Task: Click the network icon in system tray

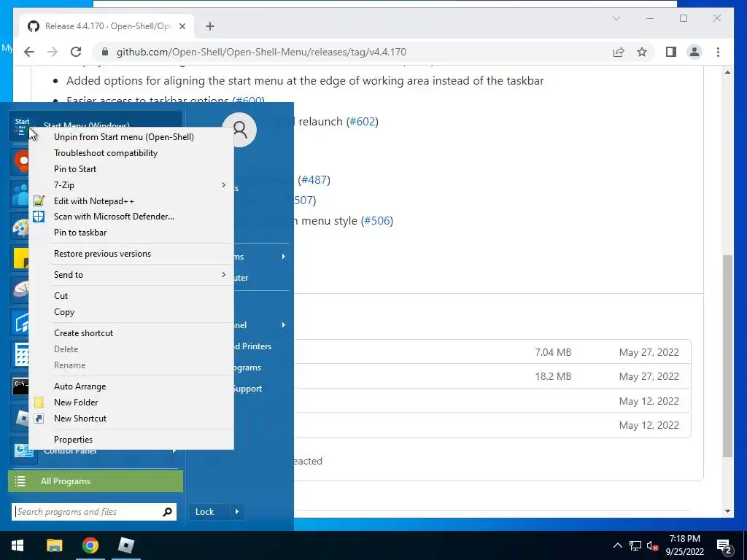Action: click(635, 545)
